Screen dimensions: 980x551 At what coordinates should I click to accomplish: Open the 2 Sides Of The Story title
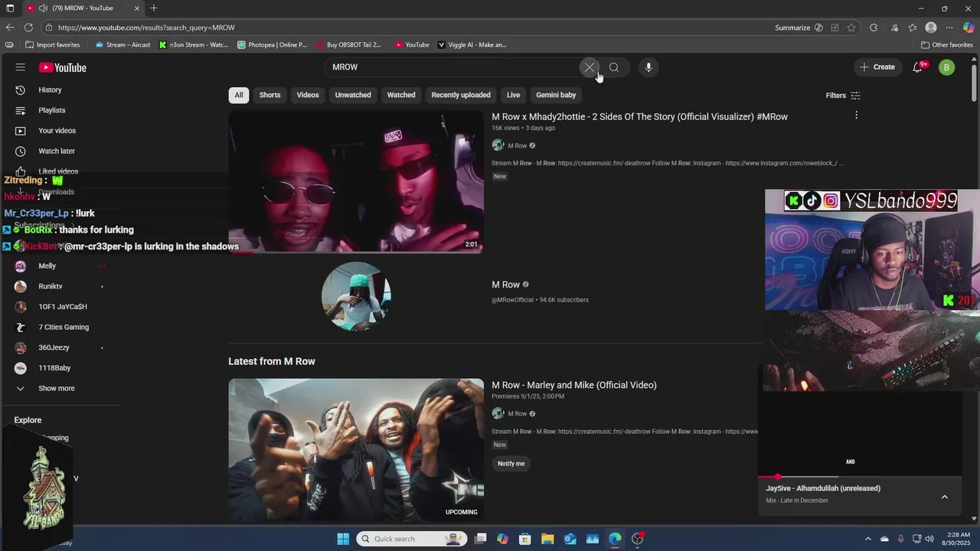639,117
